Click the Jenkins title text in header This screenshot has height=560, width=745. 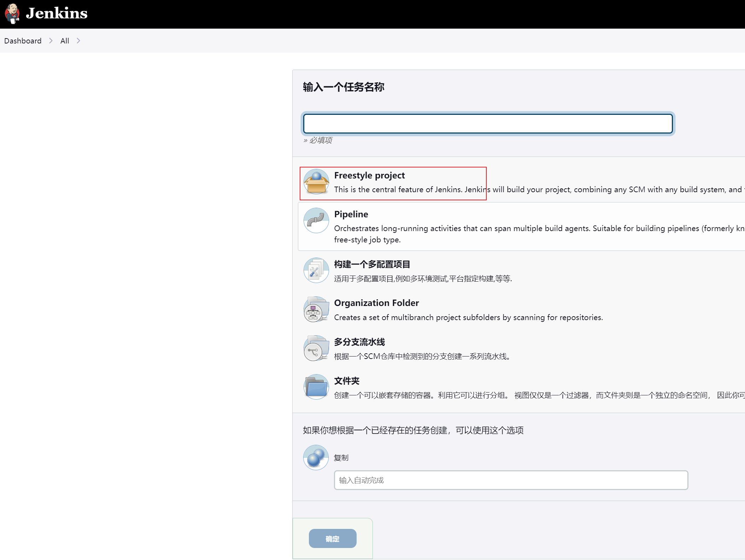[x=57, y=13]
